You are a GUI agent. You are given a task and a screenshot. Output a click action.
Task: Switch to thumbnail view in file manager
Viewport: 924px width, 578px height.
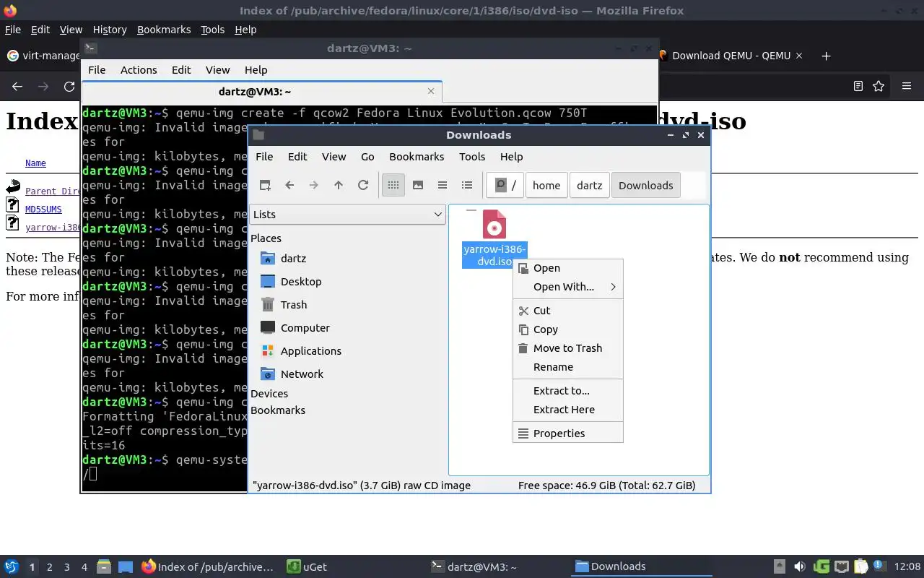click(x=418, y=185)
